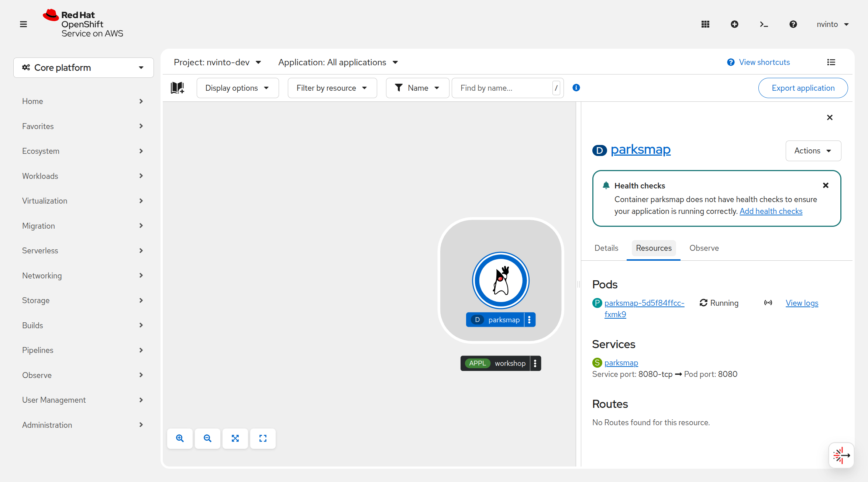Viewport: 868px width, 482px height.
Task: Click the S service badge icon
Action: tap(597, 363)
